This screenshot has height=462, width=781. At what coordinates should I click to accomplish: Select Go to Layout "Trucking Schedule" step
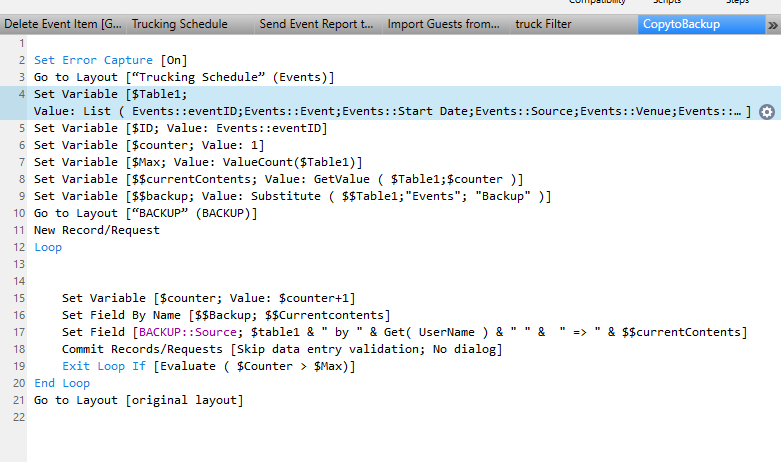(184, 77)
